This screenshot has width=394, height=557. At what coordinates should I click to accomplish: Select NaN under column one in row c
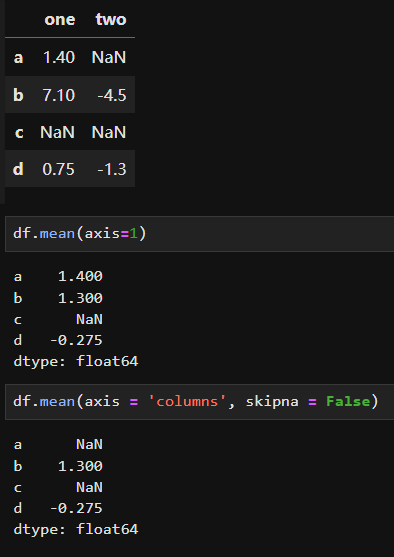(58, 133)
